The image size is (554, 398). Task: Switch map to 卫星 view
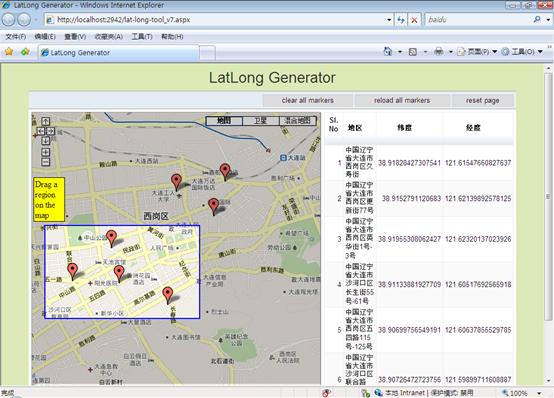(x=260, y=121)
